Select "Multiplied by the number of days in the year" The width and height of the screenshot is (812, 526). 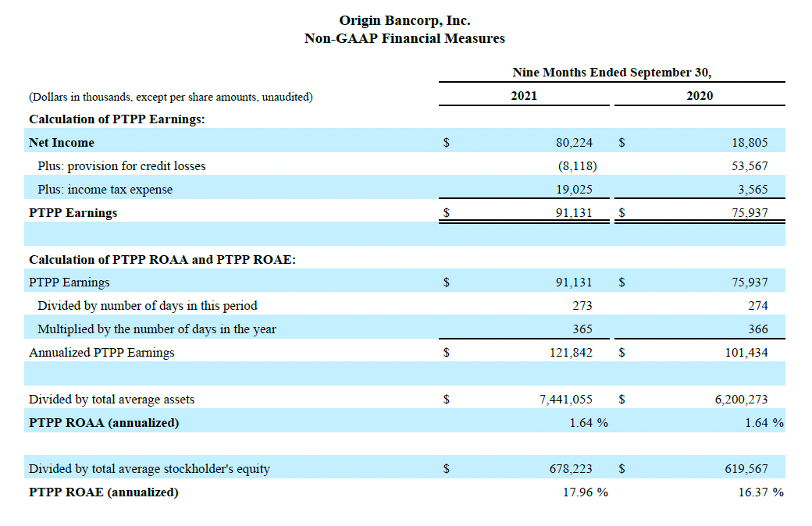tap(157, 329)
